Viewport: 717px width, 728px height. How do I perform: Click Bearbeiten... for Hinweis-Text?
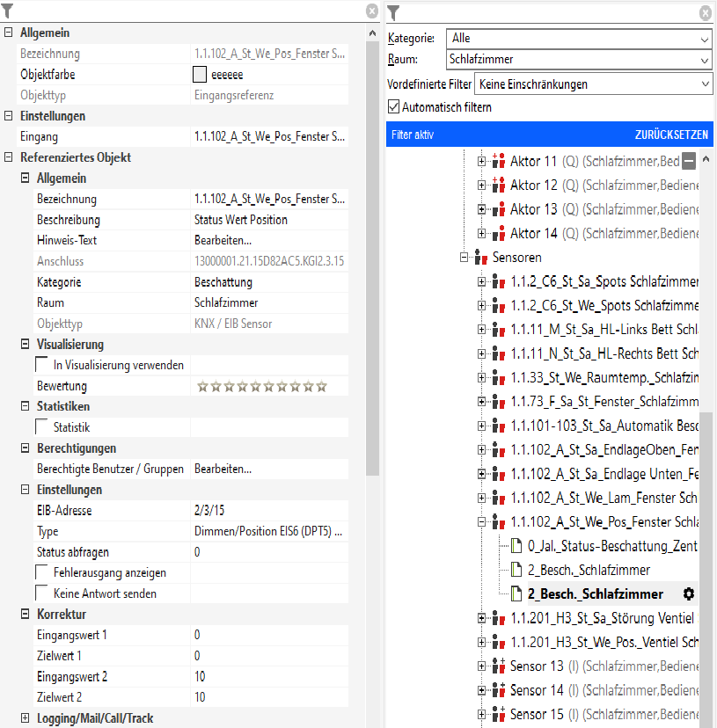coord(223,240)
